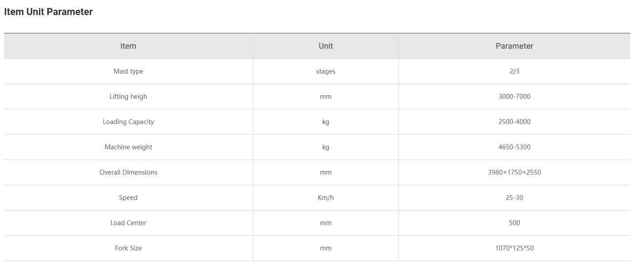Select the 2/3 parameter value
Viewport: 644px width, 273px height.
[514, 71]
